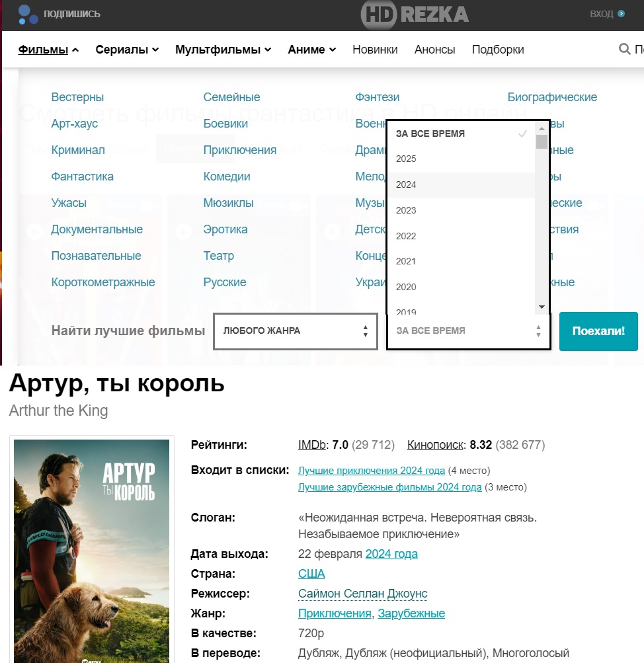Select the Короткометражные genre
This screenshot has height=663, width=644.
(x=102, y=282)
